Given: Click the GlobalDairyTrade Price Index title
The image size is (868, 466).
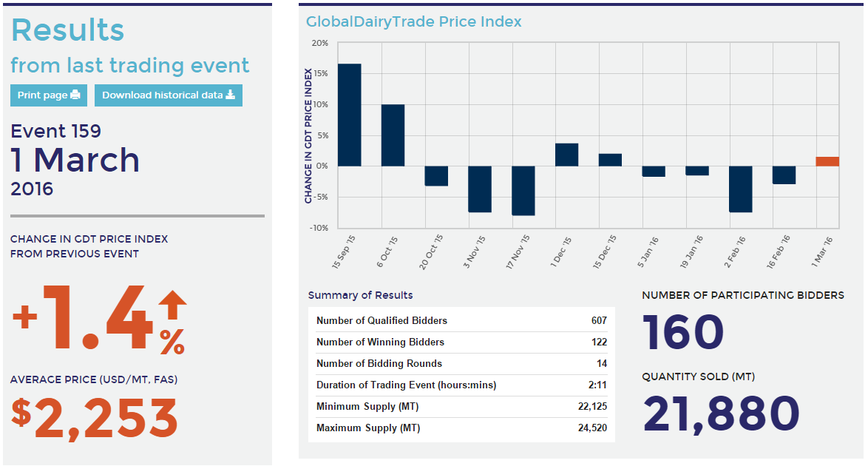Looking at the screenshot, I should click(x=414, y=22).
